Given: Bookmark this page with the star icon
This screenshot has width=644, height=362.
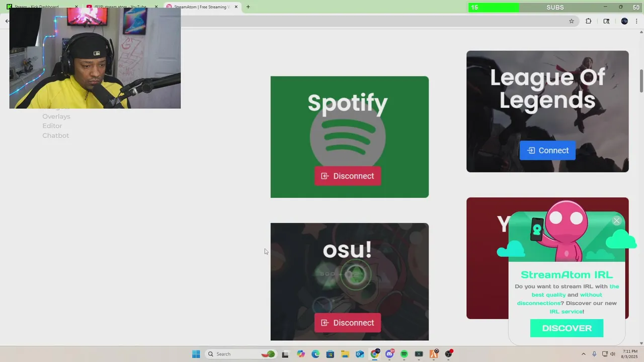Looking at the screenshot, I should (x=572, y=21).
